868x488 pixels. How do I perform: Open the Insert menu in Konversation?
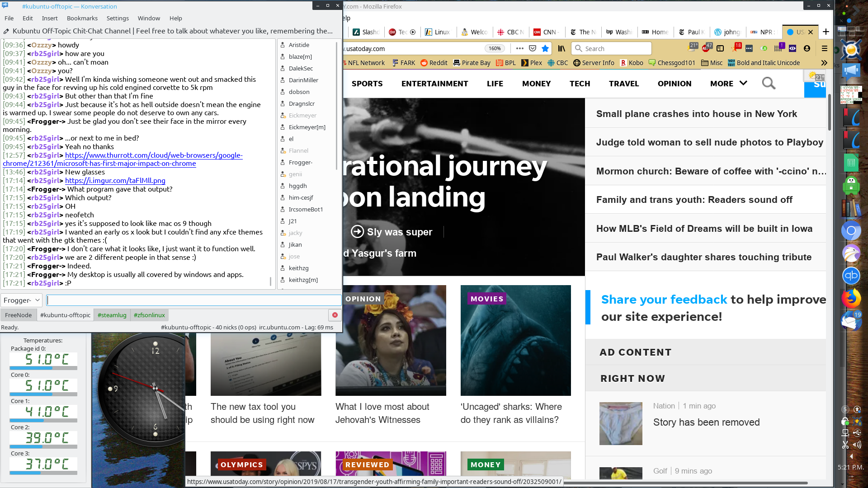pos(50,18)
